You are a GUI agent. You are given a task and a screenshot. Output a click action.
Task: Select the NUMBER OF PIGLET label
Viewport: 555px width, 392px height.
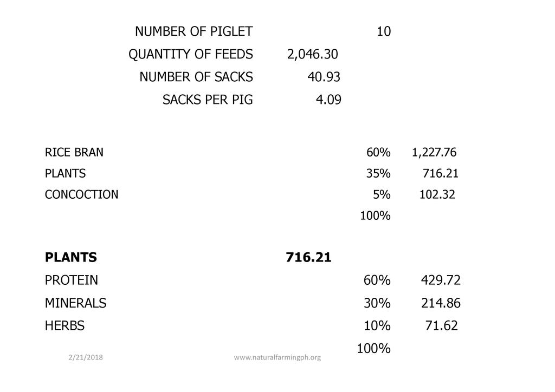[193, 31]
